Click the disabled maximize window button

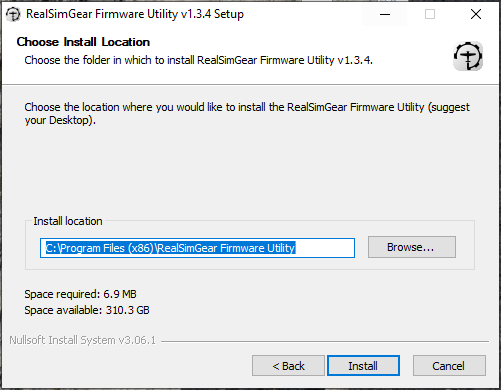pos(430,14)
